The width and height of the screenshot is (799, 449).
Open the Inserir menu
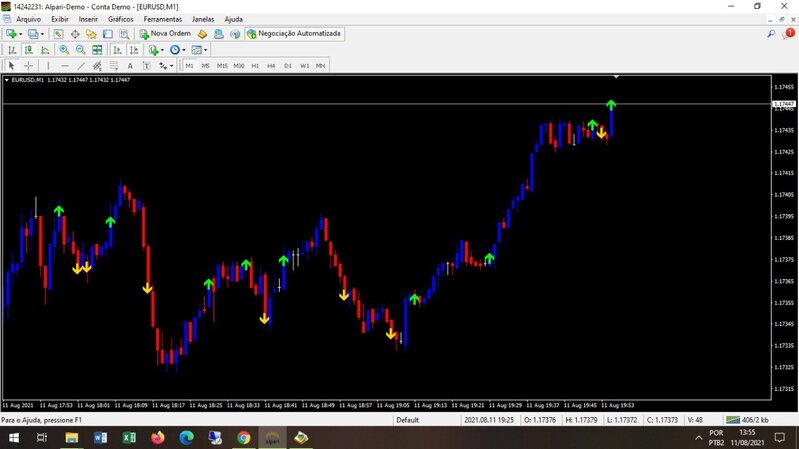coord(88,19)
